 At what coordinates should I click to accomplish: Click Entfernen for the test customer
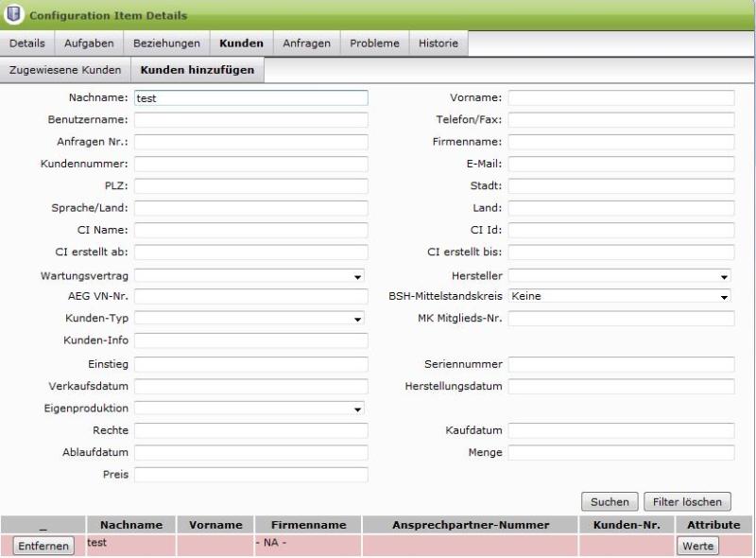coord(43,547)
